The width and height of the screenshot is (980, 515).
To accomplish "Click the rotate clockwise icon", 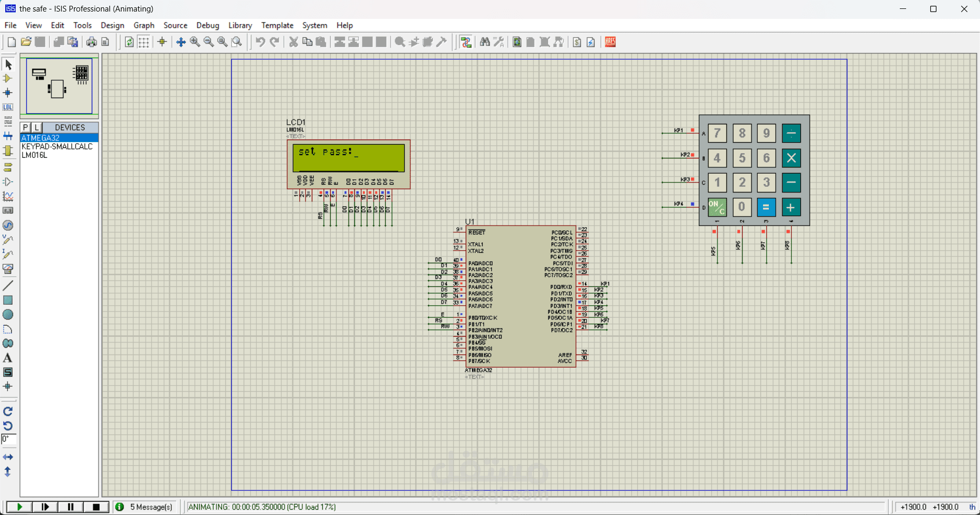I will coord(8,412).
